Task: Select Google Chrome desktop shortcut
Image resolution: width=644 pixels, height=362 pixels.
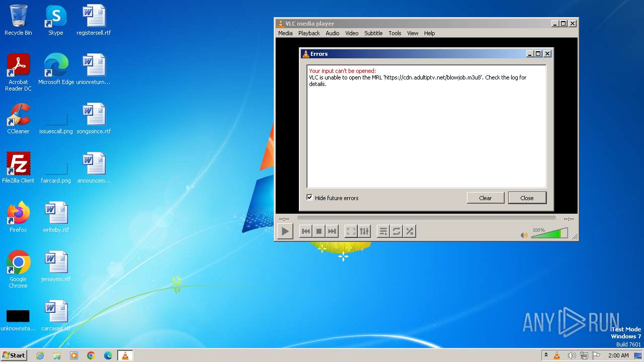Action: (x=18, y=269)
